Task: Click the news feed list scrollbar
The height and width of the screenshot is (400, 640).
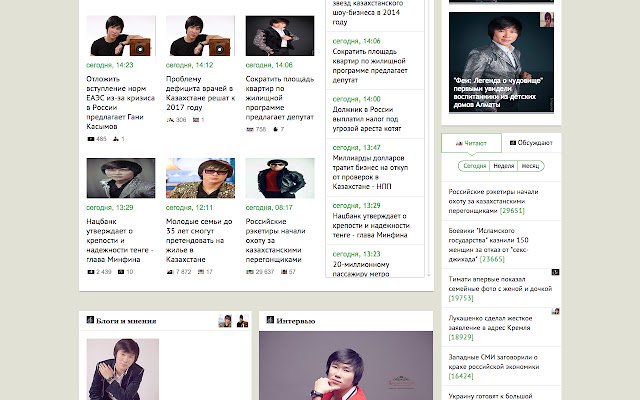Action: [428, 138]
